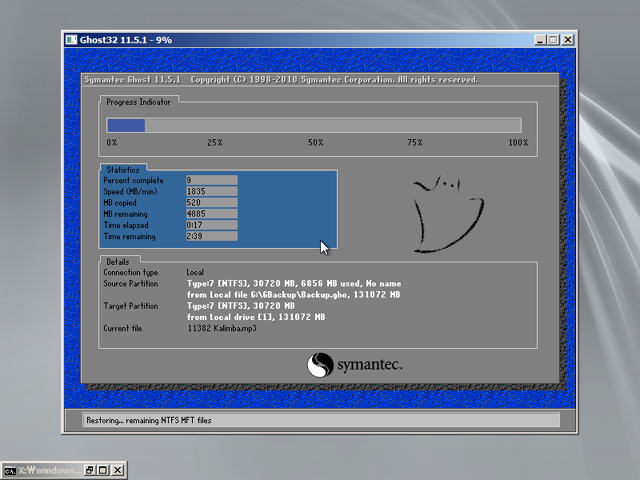The width and height of the screenshot is (640, 480).
Task: Click the 25% progress marker label
Action: (215, 143)
